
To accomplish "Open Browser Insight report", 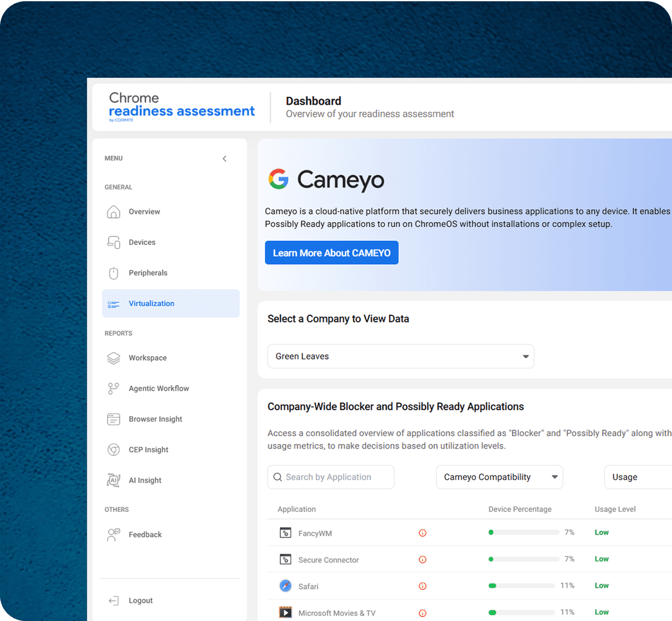I will pos(171,419).
